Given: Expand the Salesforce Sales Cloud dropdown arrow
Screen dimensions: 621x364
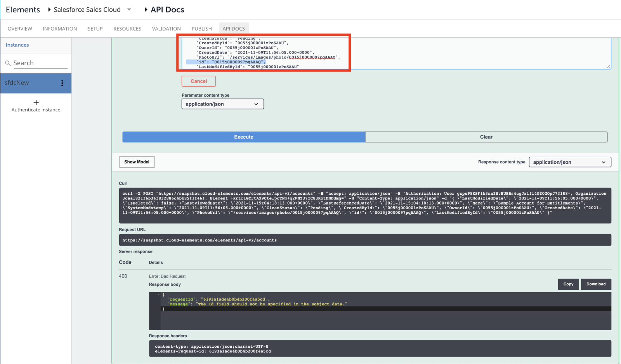Looking at the screenshot, I should point(129,10).
